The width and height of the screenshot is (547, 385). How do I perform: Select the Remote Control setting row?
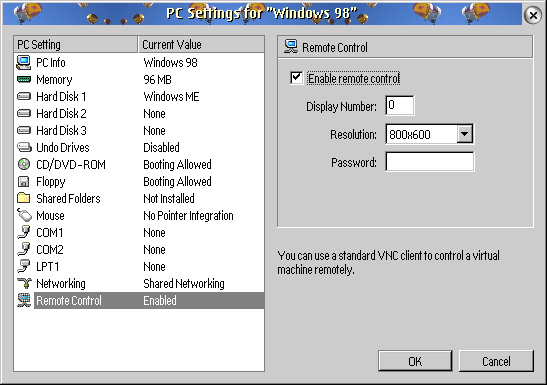click(139, 300)
